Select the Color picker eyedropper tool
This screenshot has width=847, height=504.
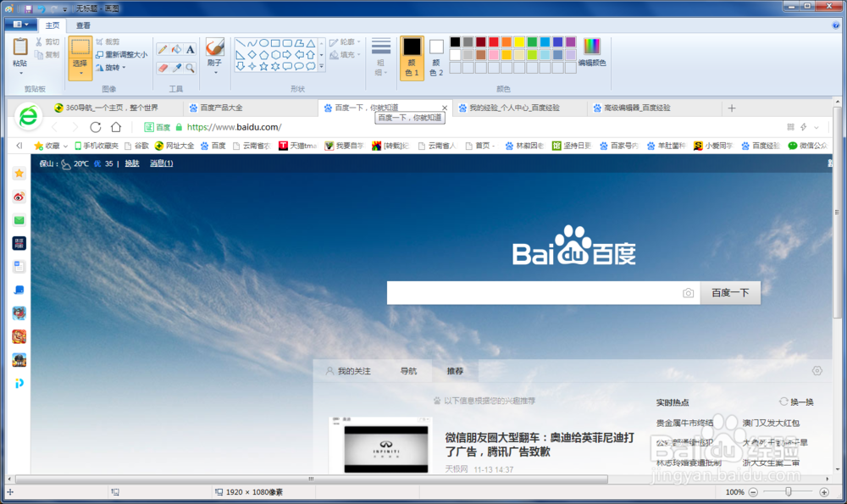coord(175,68)
